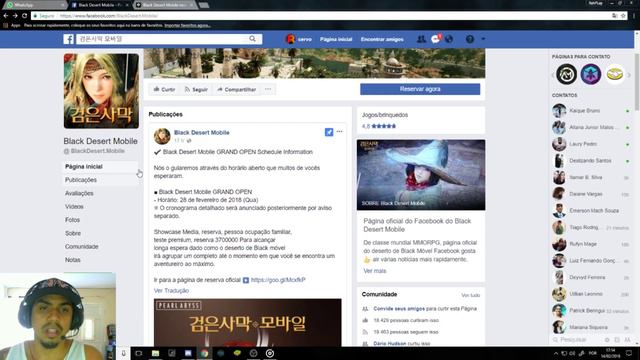Expand the account dropdown arrow
Viewport: 640px width, 360px height.
(x=483, y=39)
